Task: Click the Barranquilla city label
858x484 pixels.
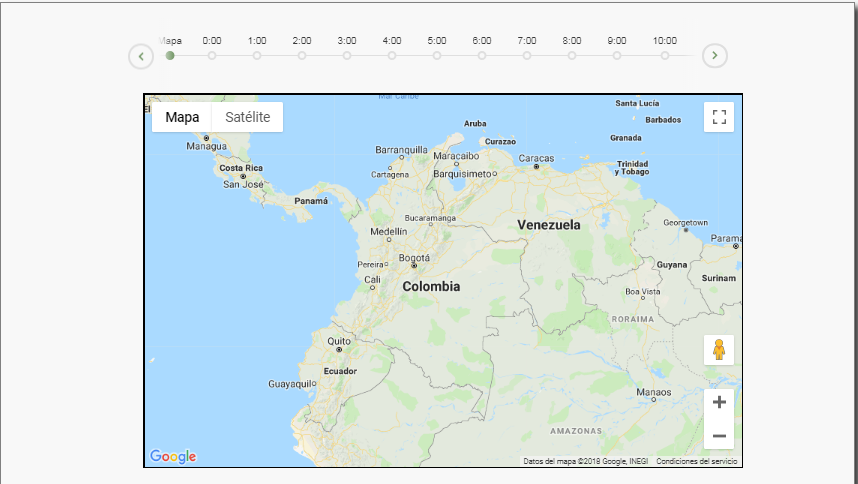Action: [401, 149]
